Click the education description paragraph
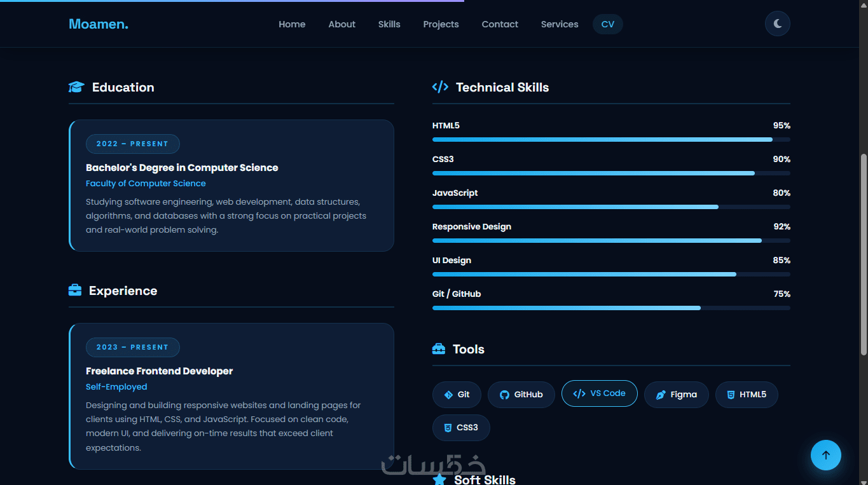868x485 pixels. 226,215
